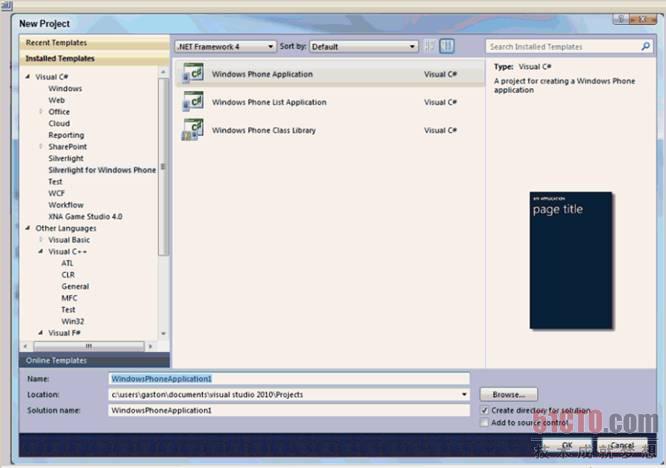Viewport: 666px width, 468px height.
Task: Select the Silverlight tree item
Action: pyautogui.click(x=66, y=158)
